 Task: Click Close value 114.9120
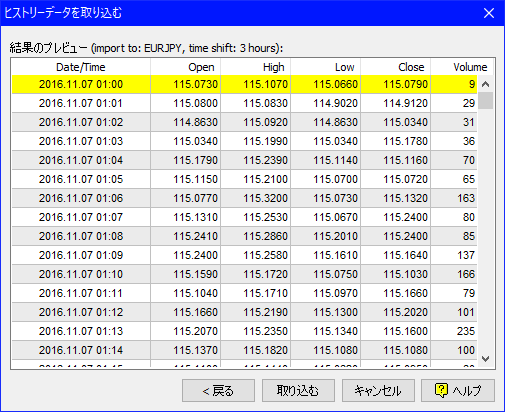point(405,103)
